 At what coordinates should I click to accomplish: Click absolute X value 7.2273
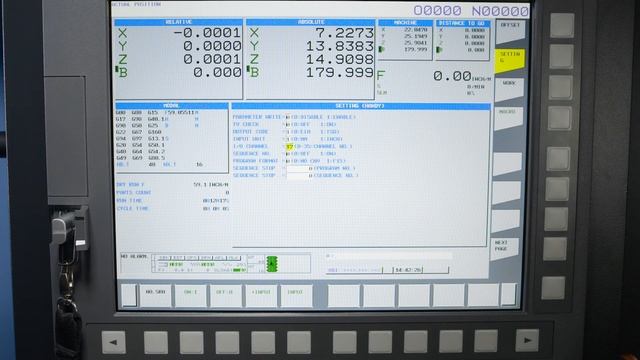(x=346, y=33)
